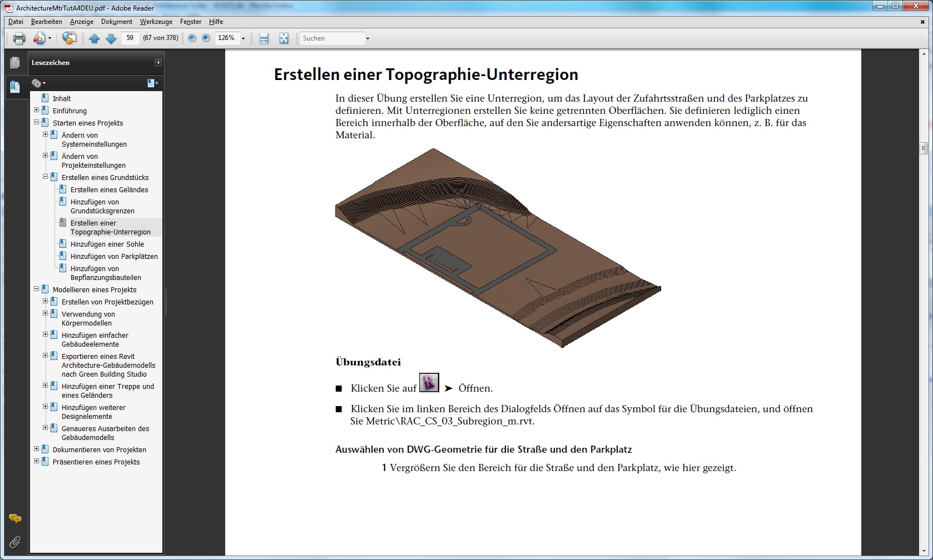Open Hinzufügen einer Sohle bookmark

[107, 244]
